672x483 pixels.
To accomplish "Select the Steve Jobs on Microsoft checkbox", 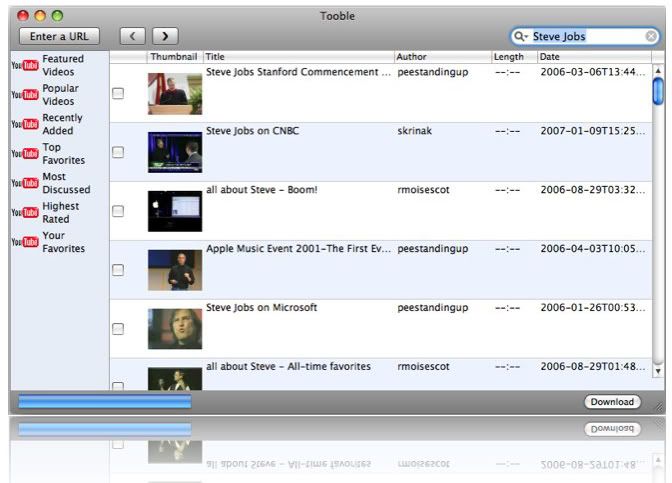I will click(x=118, y=329).
